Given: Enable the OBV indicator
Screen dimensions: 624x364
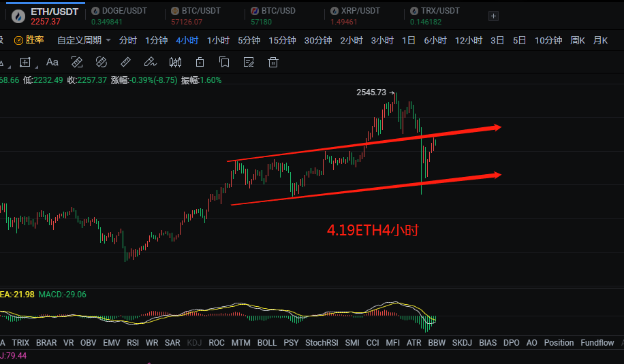Looking at the screenshot, I should coord(89,342).
